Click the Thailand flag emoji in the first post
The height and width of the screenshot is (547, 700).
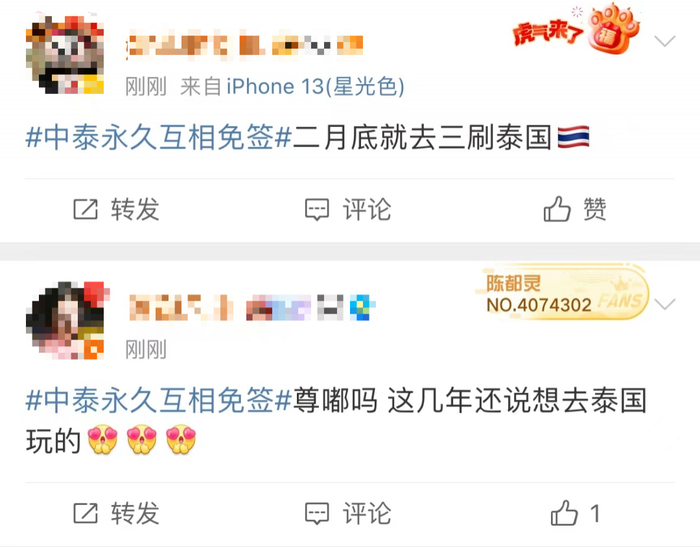point(574,137)
